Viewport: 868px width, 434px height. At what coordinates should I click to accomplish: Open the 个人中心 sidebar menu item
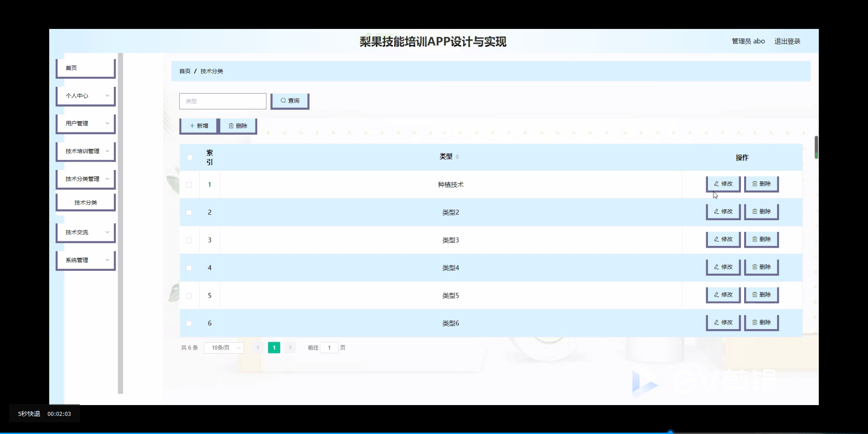(85, 95)
